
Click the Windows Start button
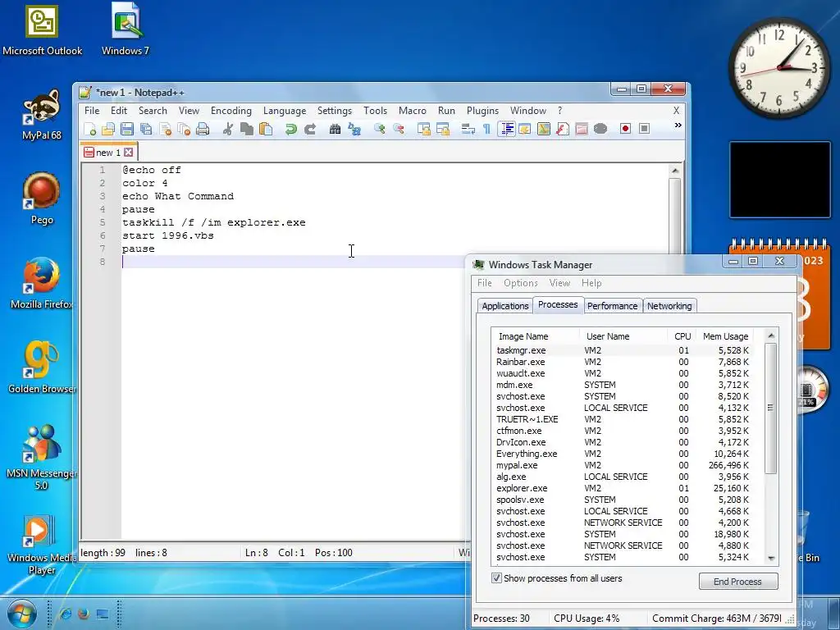coord(21,614)
